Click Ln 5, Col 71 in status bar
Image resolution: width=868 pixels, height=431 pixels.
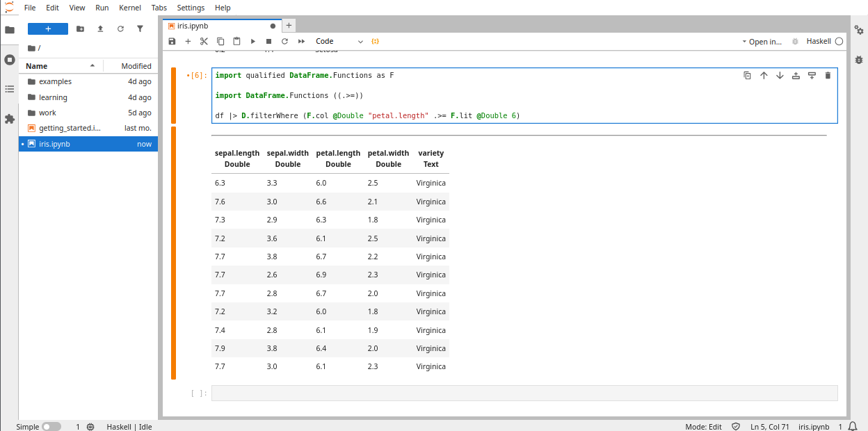(x=770, y=426)
